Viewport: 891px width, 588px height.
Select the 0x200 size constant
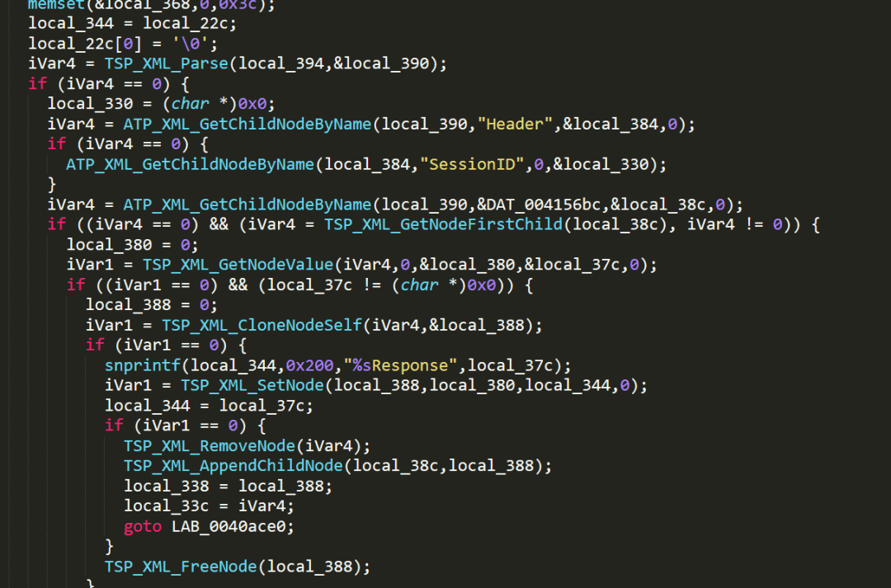coord(309,365)
